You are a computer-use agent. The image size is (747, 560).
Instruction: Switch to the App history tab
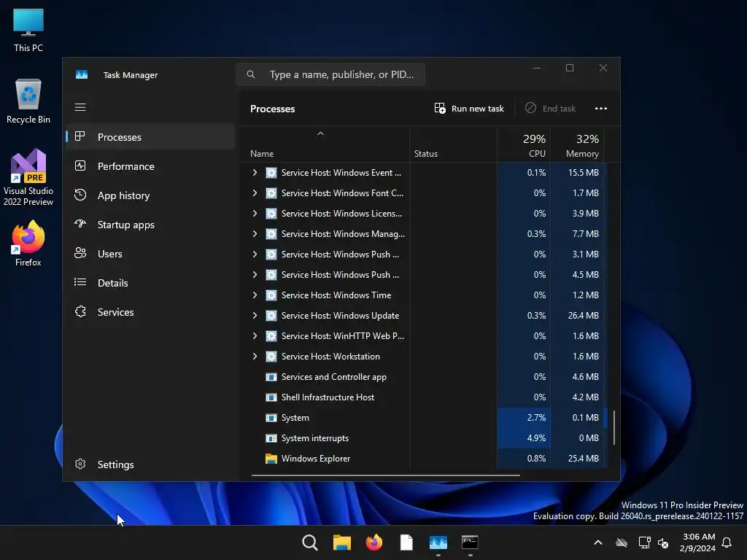(150, 195)
